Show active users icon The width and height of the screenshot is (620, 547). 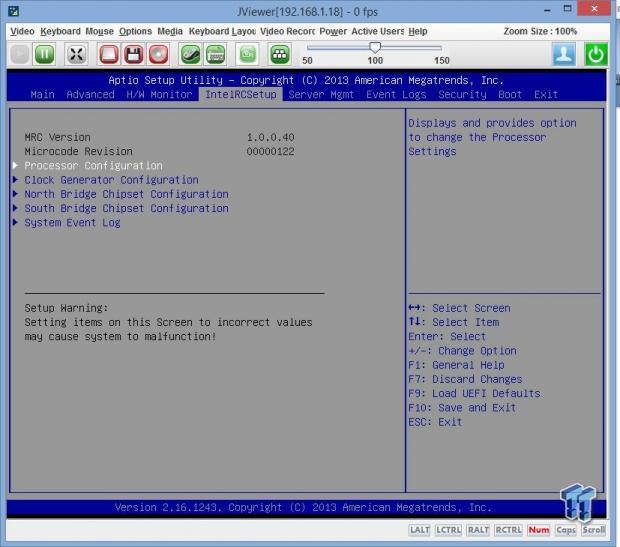coord(564,54)
